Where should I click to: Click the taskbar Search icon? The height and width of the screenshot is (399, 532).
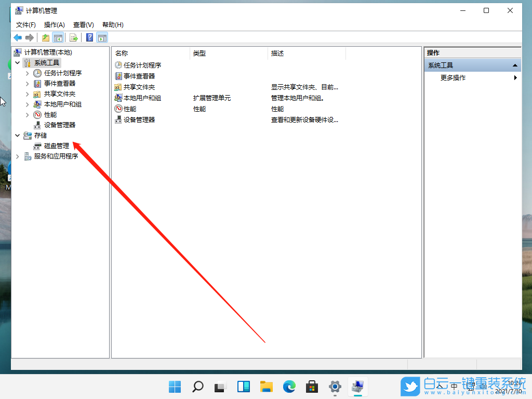197,387
